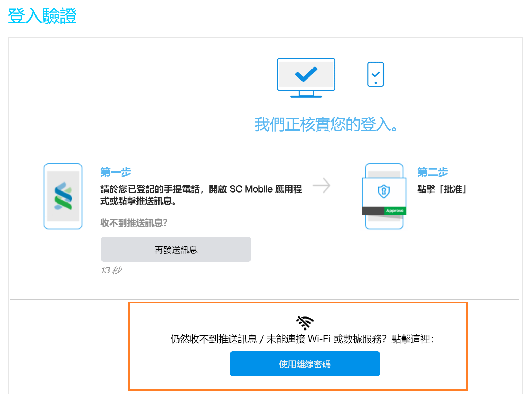Click inside the orange highlighted offline section
Image resolution: width=532 pixels, height=416 pixels.
point(298,346)
